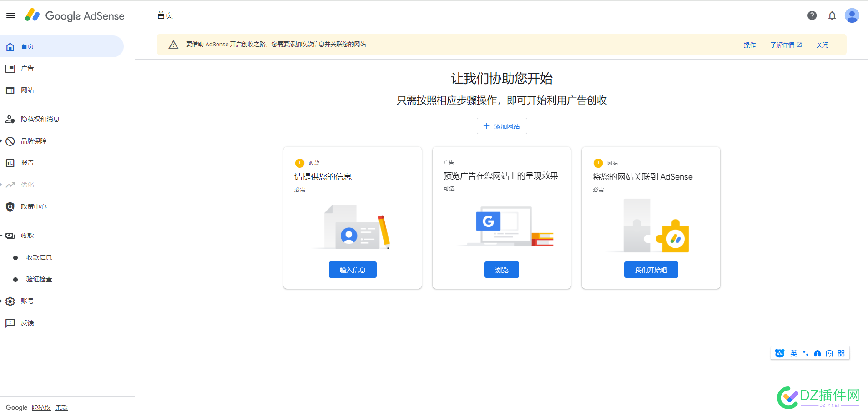Click the Baidu IME logo icon
The image size is (868, 416).
pyautogui.click(x=780, y=353)
